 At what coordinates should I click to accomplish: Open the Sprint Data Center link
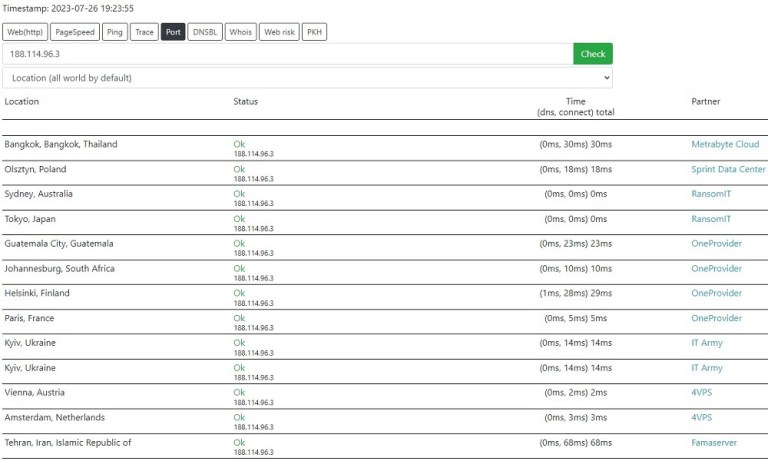pos(728,169)
